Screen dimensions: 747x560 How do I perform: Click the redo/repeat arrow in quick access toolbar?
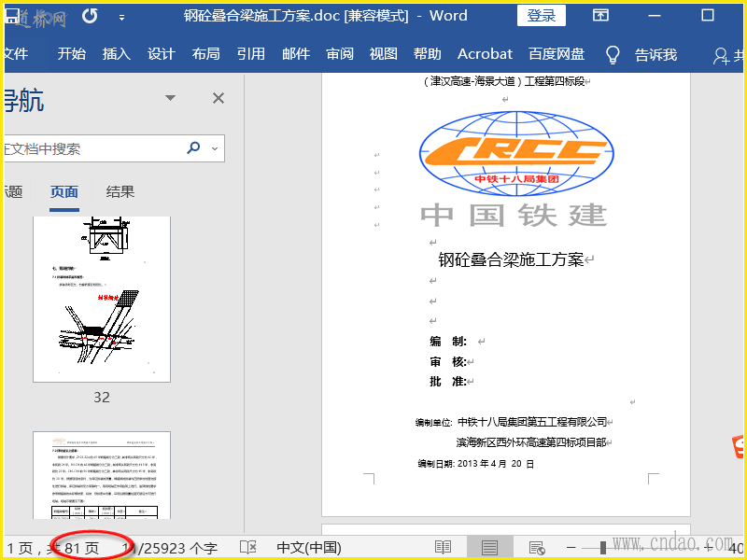coord(90,16)
